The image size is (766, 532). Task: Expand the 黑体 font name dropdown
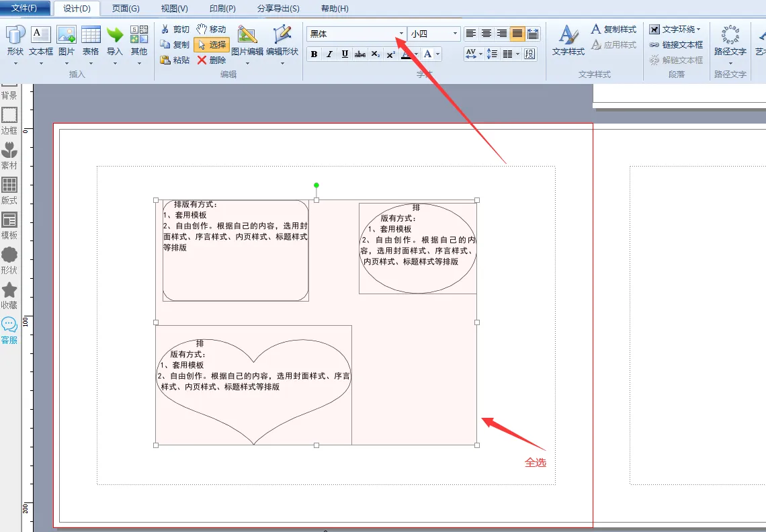[401, 34]
